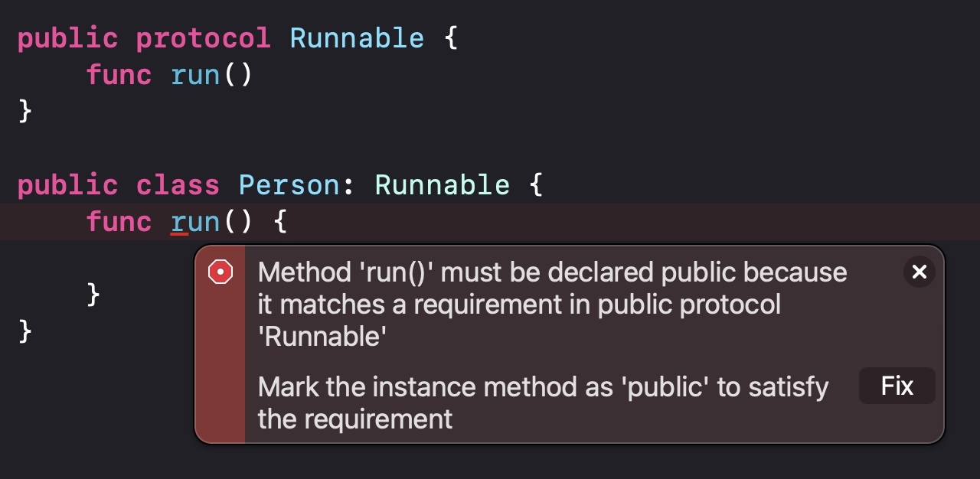Click 'run' in the protocol declaration

(x=195, y=75)
